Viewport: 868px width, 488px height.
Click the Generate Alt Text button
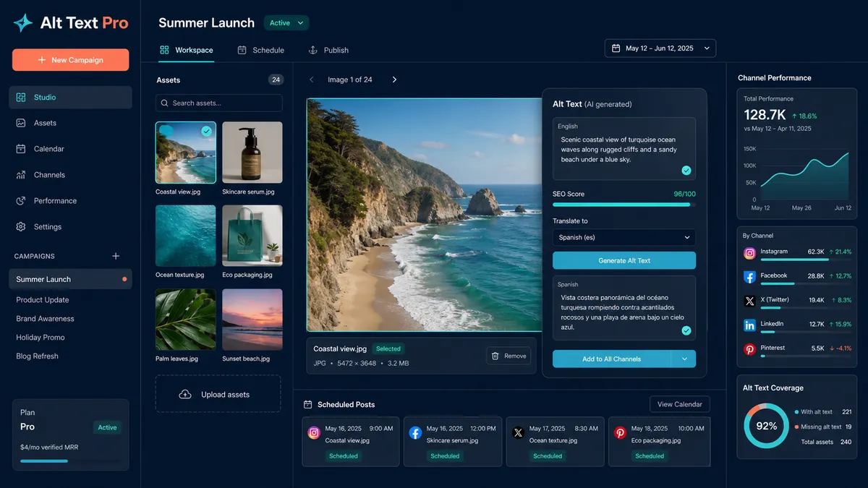click(624, 260)
